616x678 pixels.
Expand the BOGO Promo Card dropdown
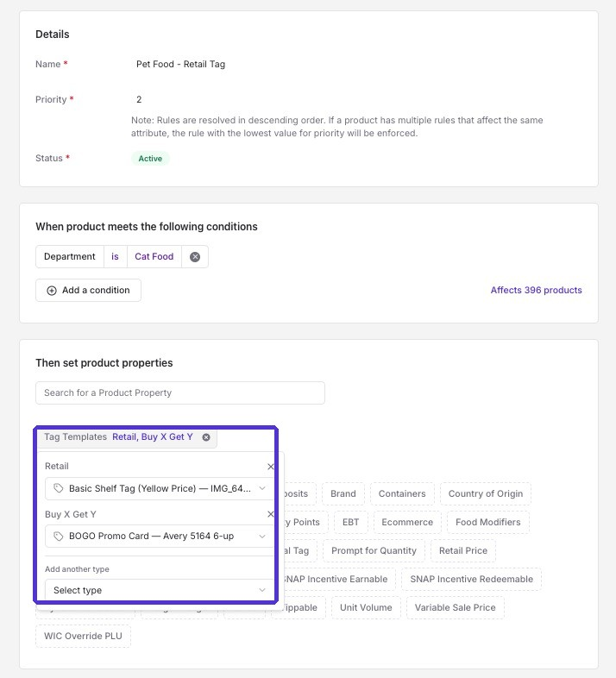coord(160,537)
